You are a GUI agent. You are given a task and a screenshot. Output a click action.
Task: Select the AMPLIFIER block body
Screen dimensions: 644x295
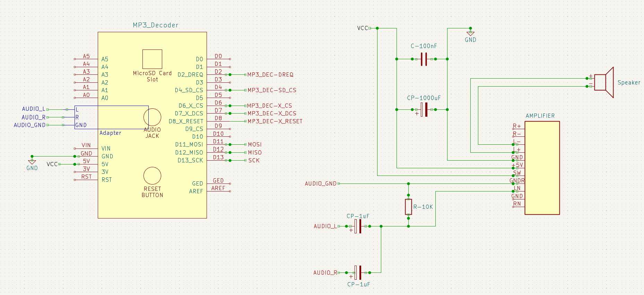coord(542,168)
